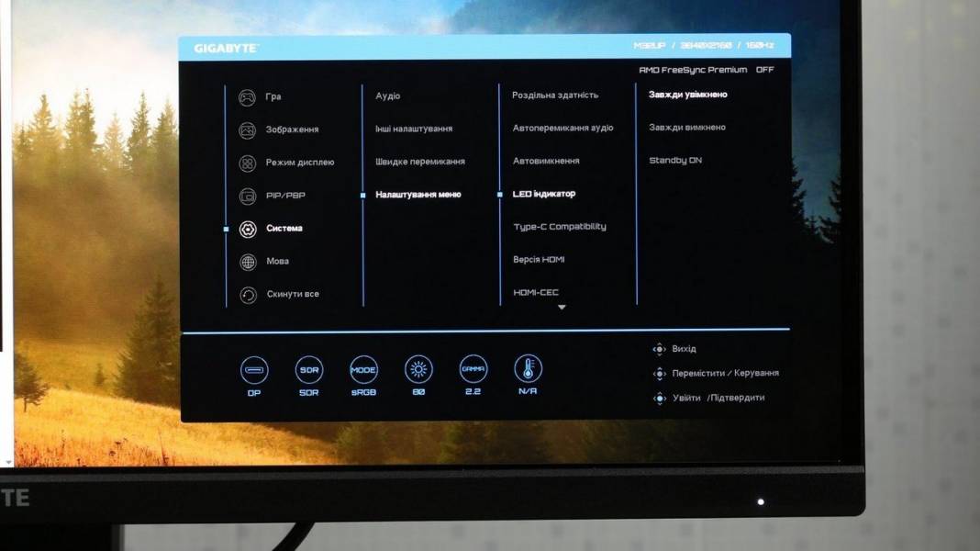The height and width of the screenshot is (551, 980).
Task: Select Завжди увімкнено LED option
Action: tap(687, 95)
